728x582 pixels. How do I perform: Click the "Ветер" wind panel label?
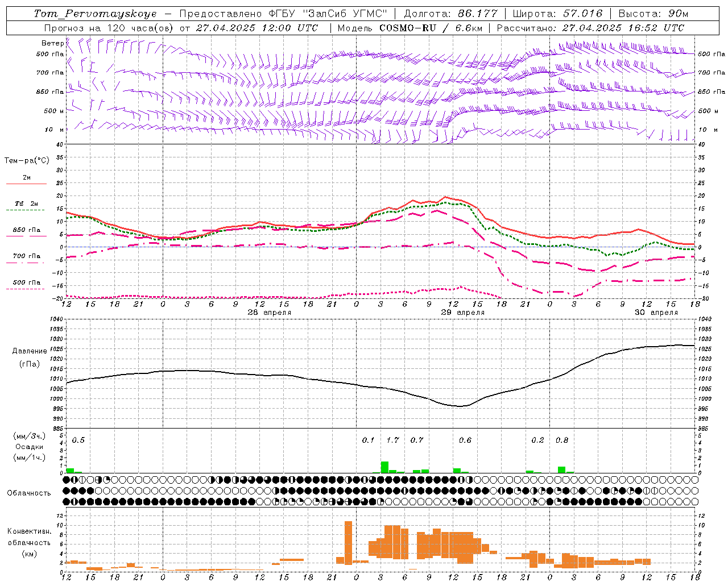pos(52,43)
